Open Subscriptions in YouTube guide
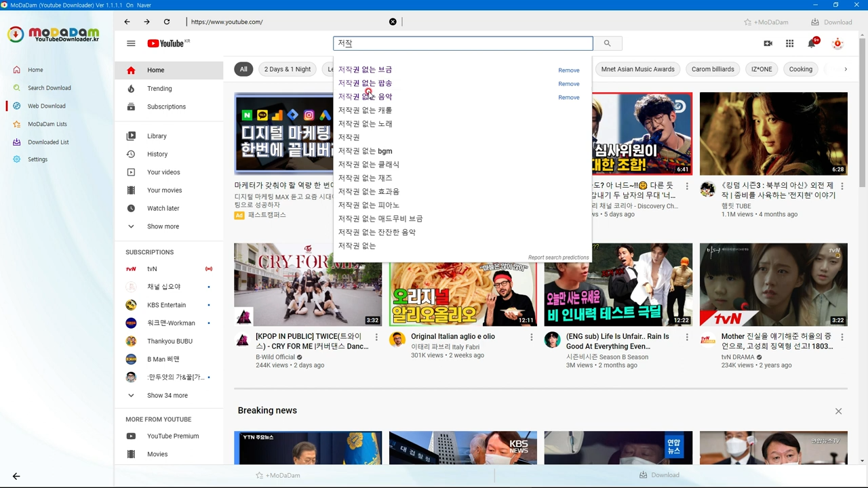This screenshot has width=868, height=488. [169, 106]
